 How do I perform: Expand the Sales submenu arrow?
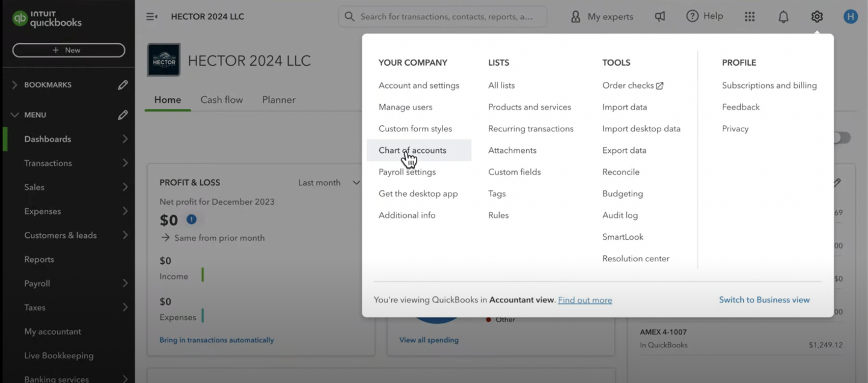(125, 187)
